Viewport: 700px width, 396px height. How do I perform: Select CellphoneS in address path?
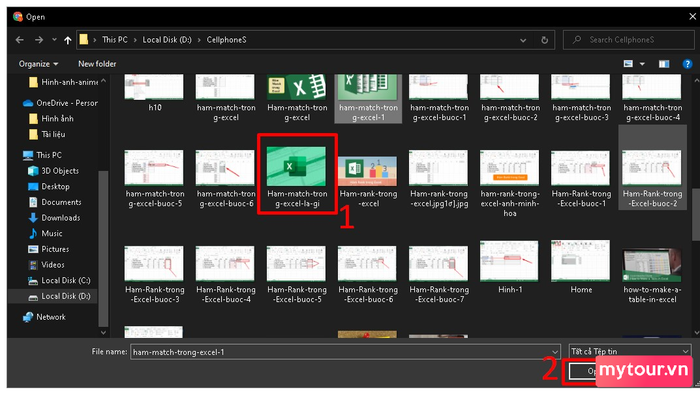[226, 40]
